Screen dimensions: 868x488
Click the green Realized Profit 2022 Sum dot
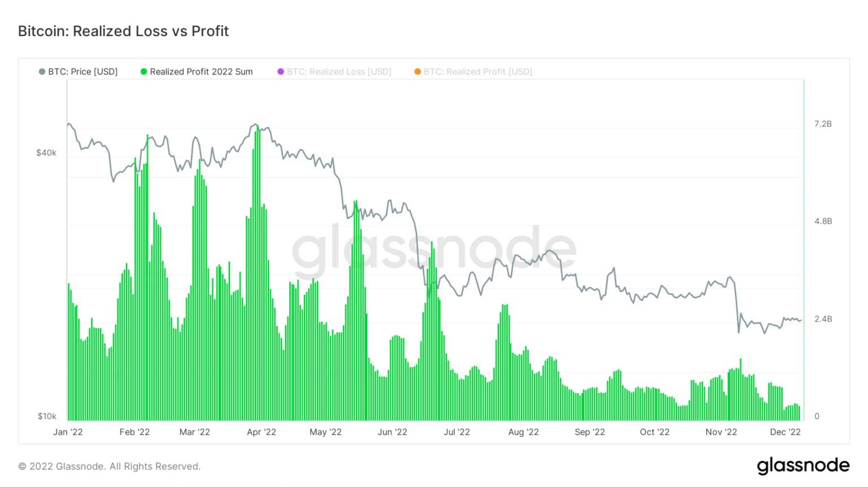(x=144, y=72)
